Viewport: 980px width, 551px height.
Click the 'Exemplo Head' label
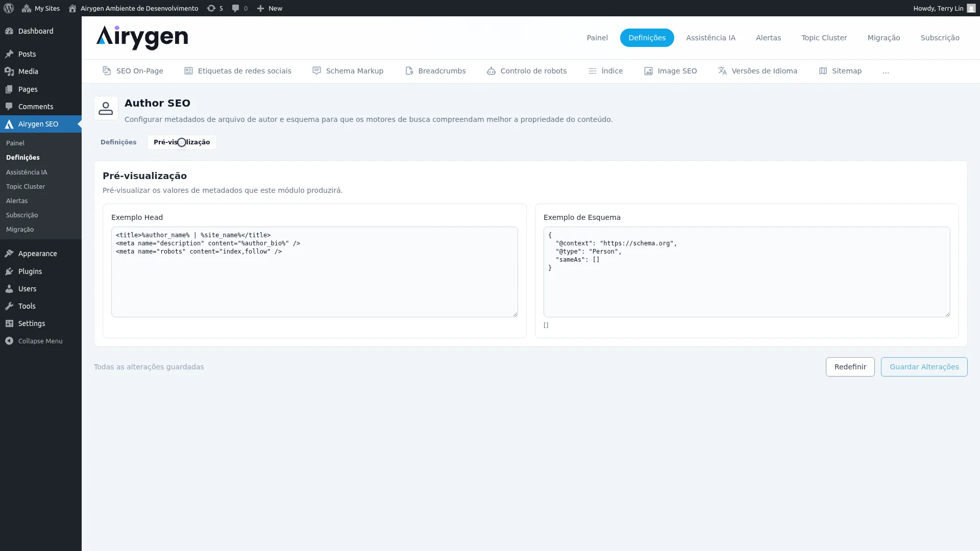tap(137, 217)
